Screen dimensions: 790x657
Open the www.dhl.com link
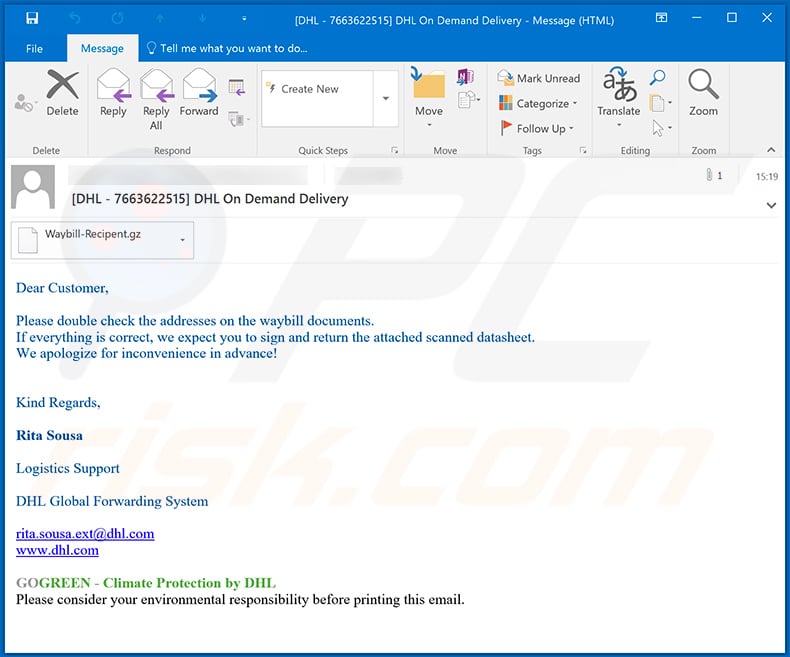point(57,550)
